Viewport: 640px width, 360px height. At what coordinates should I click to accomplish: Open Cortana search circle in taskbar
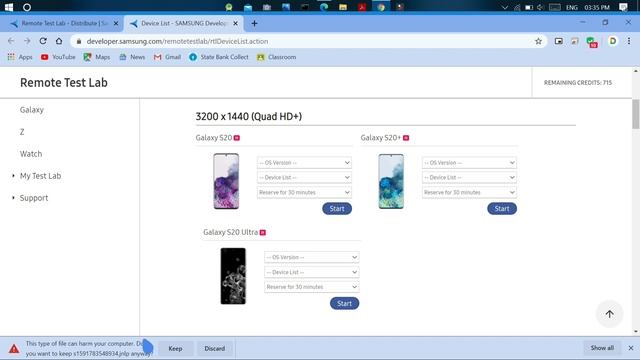(x=27, y=7)
